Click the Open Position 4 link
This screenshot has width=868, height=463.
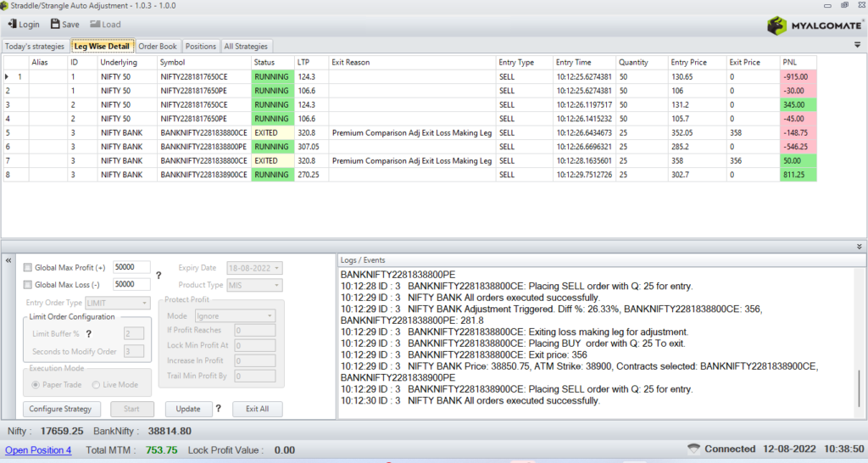pyautogui.click(x=38, y=449)
